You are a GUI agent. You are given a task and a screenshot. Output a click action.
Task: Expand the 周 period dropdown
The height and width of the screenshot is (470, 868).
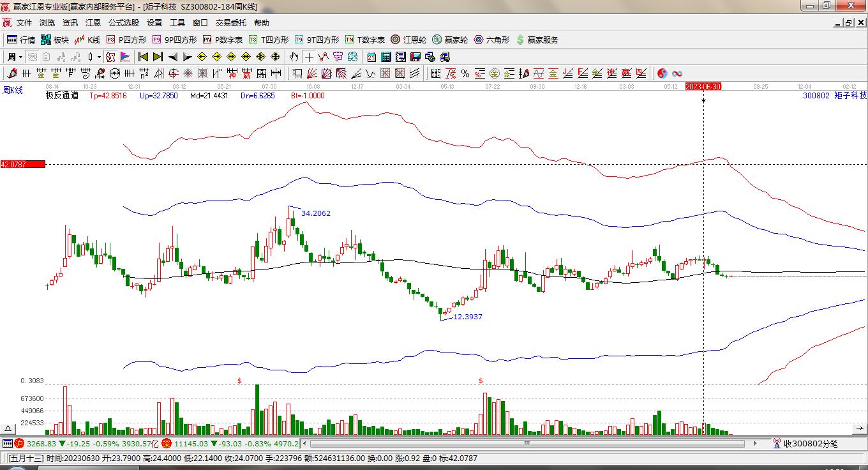[14, 57]
